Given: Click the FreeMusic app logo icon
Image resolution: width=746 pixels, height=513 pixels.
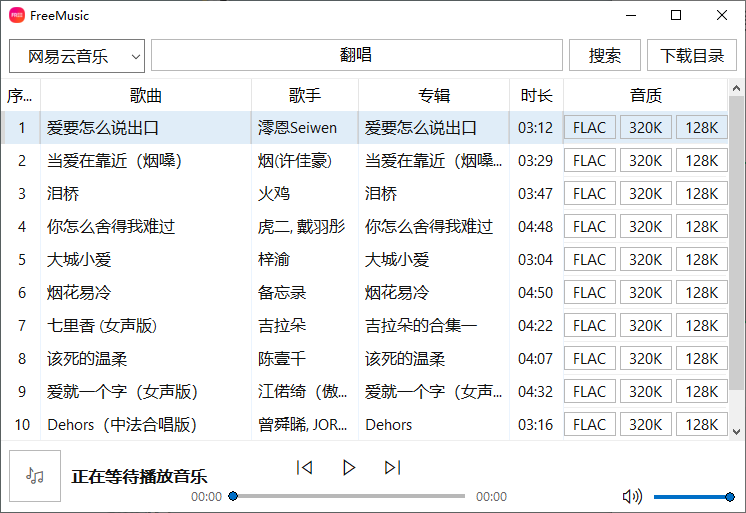Looking at the screenshot, I should [17, 15].
